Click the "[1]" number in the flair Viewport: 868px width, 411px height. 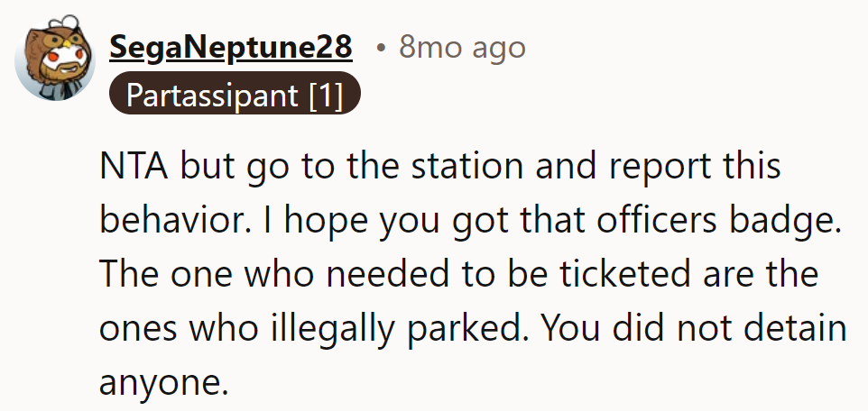[325, 95]
